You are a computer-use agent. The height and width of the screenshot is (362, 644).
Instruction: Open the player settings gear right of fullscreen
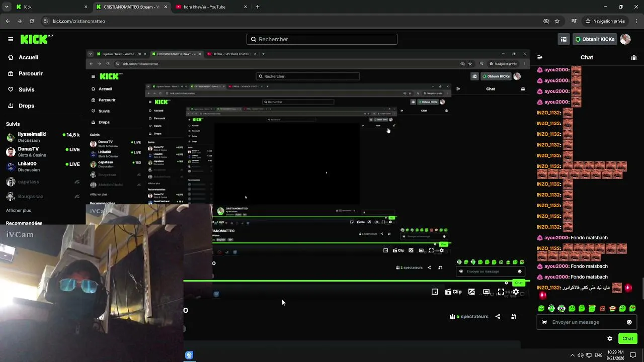(516, 292)
